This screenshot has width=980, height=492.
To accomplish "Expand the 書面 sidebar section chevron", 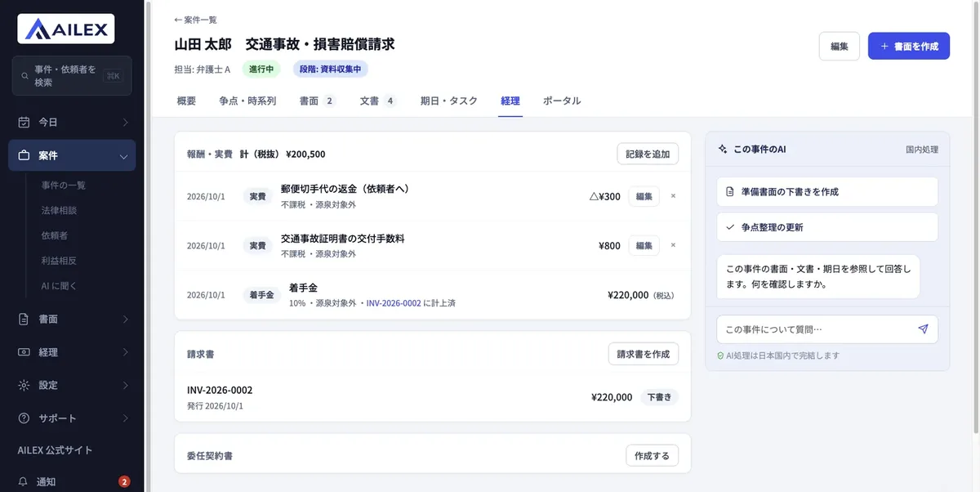I will (x=125, y=320).
